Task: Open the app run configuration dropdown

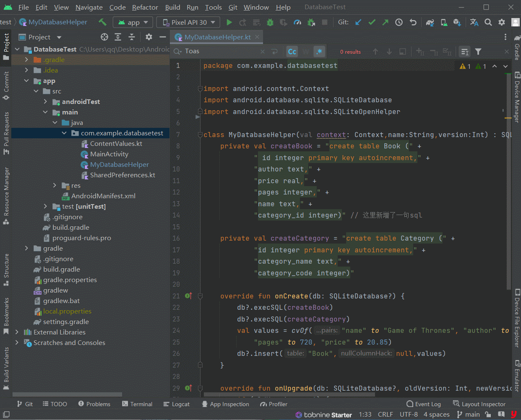Action: click(133, 22)
